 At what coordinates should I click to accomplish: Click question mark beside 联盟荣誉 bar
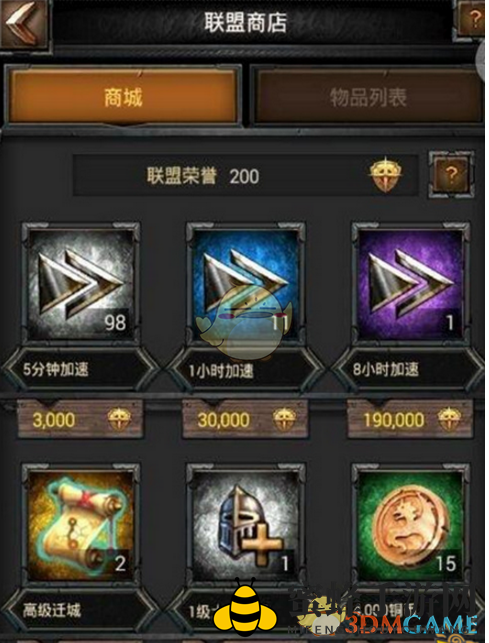(x=451, y=175)
